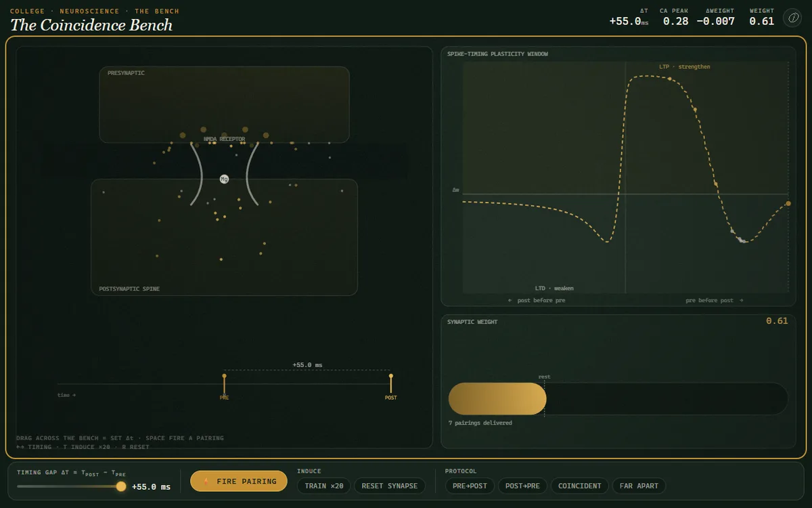Click the CA PEAK value 0.28
Image resolution: width=812 pixels, height=508 pixels.
click(675, 21)
